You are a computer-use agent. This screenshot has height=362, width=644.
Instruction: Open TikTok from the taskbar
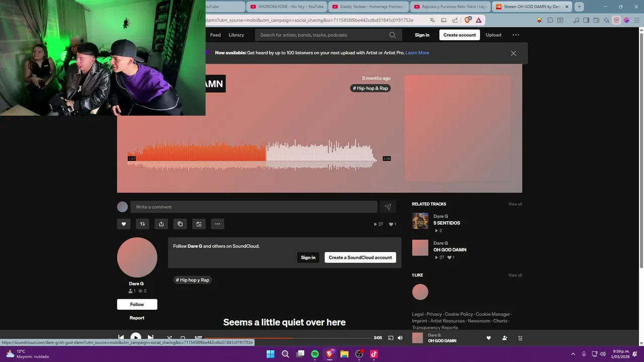pyautogui.click(x=374, y=354)
